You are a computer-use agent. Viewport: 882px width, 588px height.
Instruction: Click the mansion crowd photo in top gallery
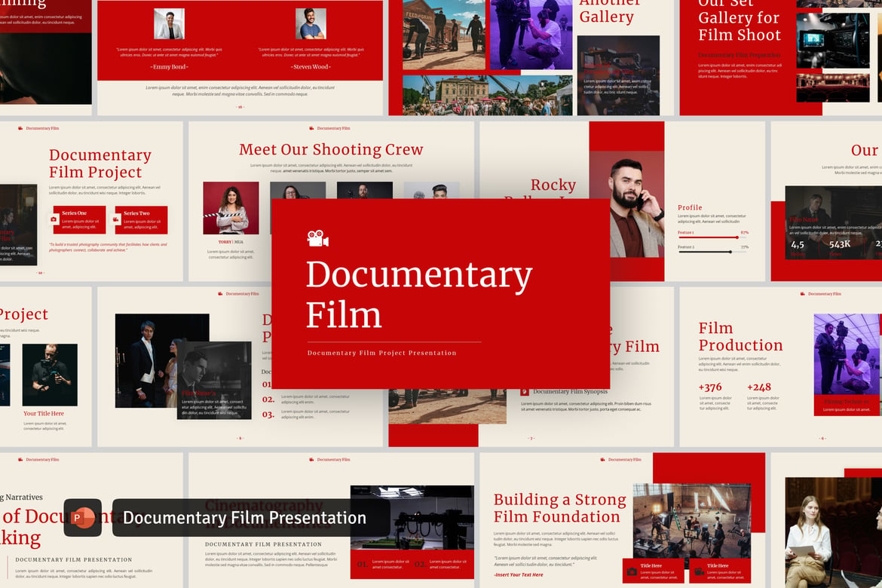[x=487, y=95]
